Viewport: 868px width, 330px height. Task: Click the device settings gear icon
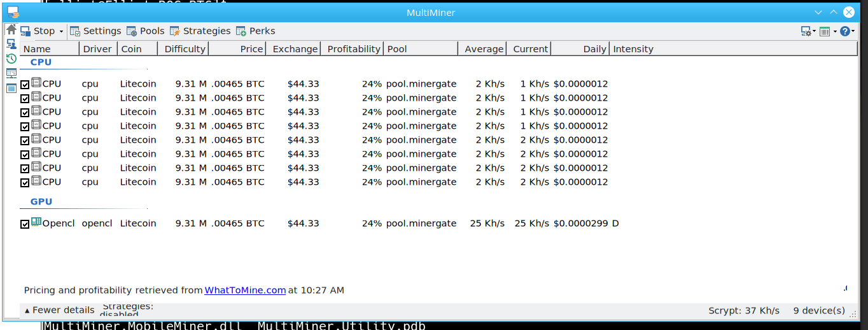[x=806, y=31]
